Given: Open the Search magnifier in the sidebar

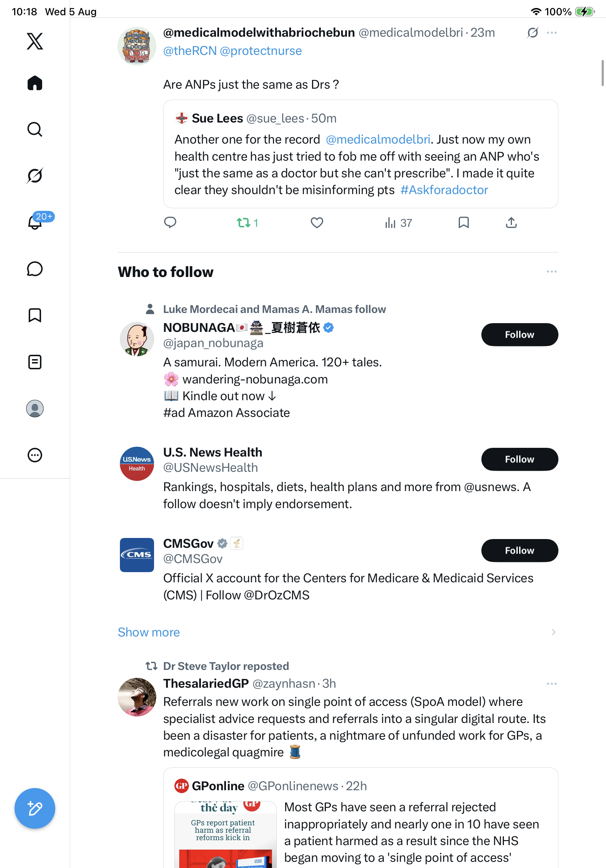Looking at the screenshot, I should pyautogui.click(x=35, y=129).
